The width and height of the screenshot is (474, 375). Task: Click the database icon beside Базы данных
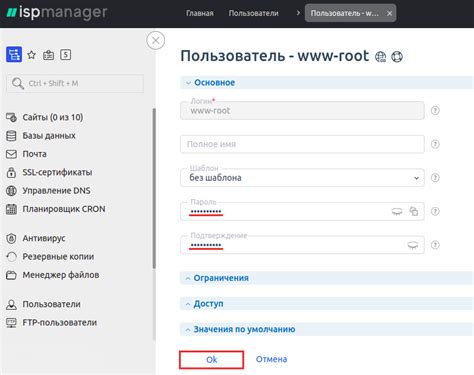click(x=11, y=136)
